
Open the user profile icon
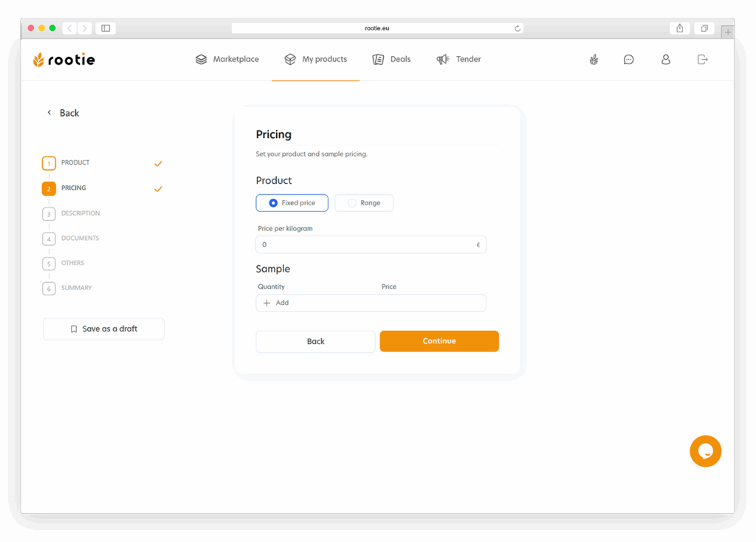coord(665,60)
